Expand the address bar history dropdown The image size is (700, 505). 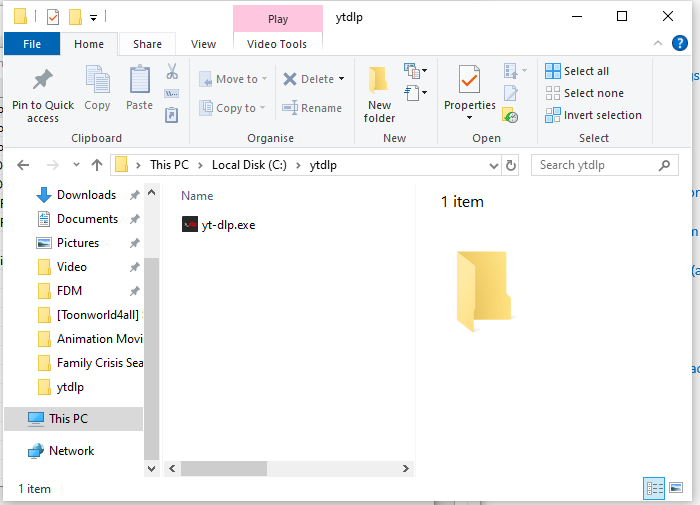coord(493,165)
